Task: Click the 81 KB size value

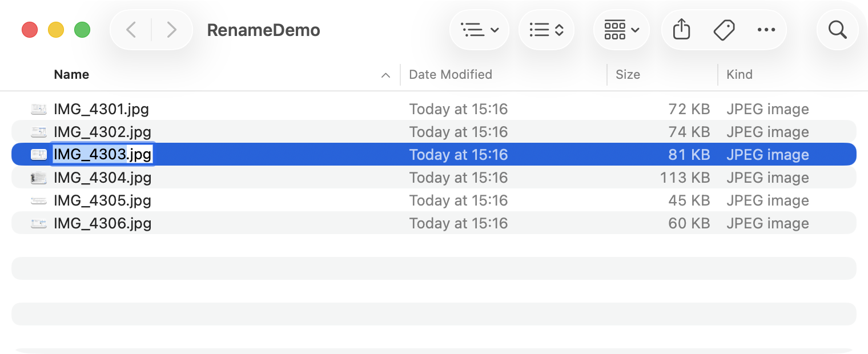Action: (689, 155)
